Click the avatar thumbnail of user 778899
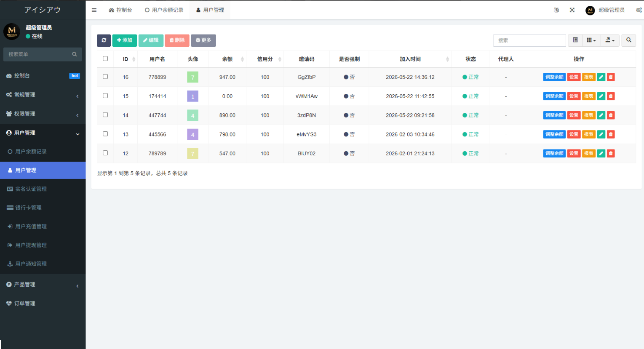Image resolution: width=644 pixels, height=349 pixels. tap(192, 77)
